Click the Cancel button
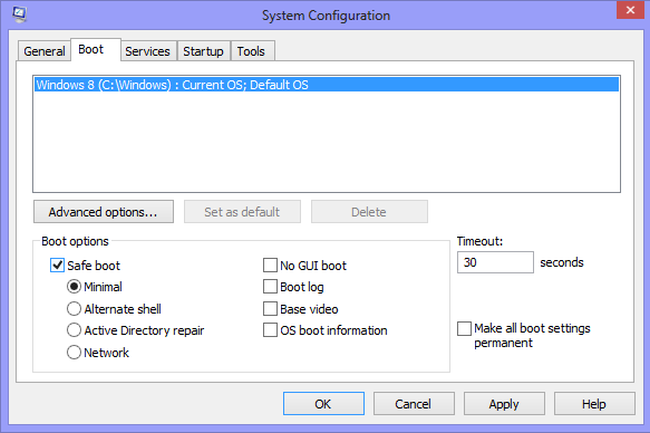Image resolution: width=650 pixels, height=433 pixels. coord(414,404)
